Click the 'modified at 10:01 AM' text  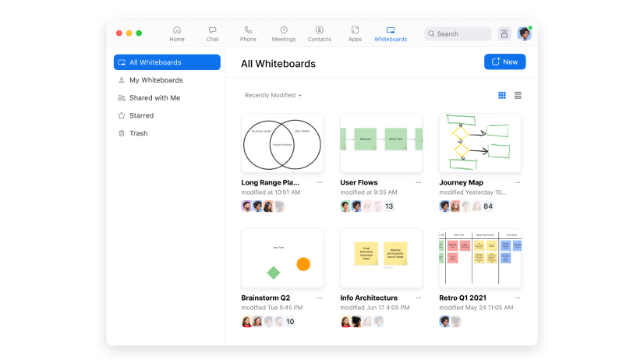[271, 192]
